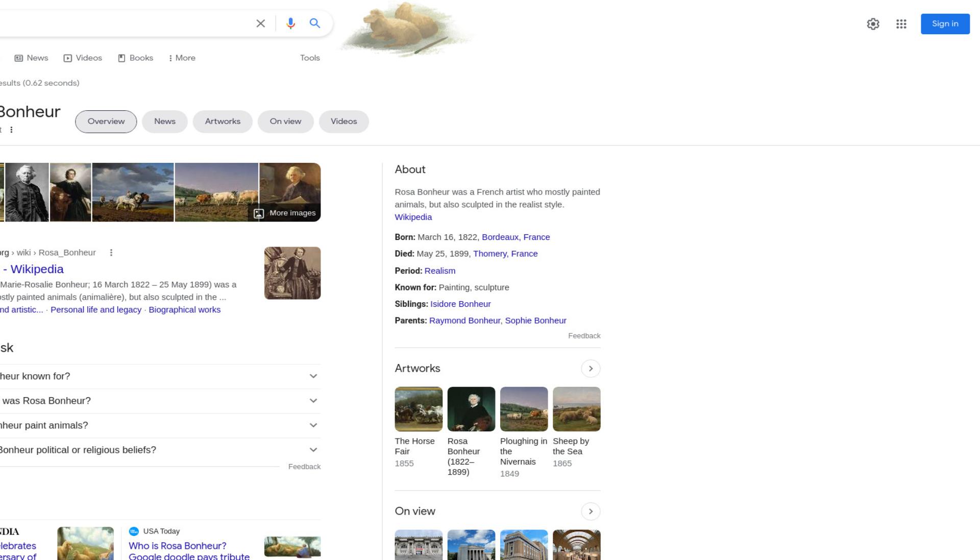Open the '- Wikipedia' result title

[33, 269]
